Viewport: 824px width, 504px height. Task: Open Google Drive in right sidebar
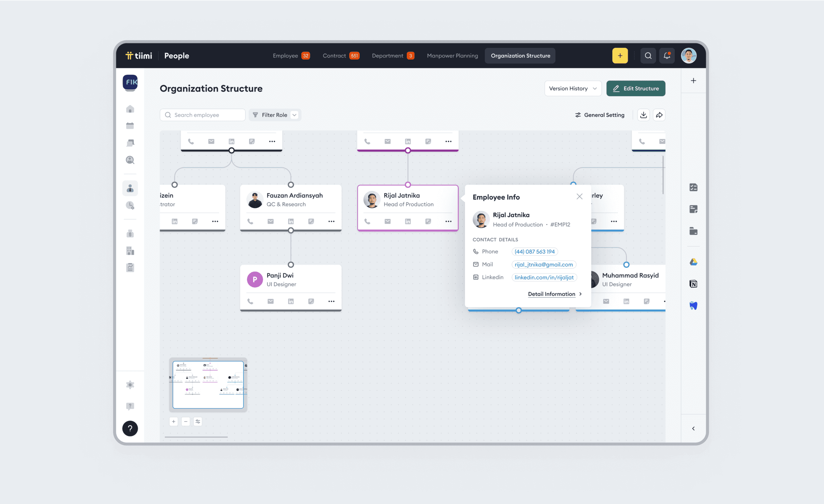(x=693, y=262)
